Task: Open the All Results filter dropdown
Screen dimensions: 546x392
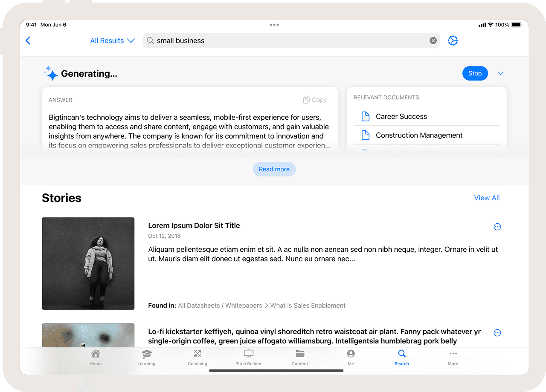Action: click(113, 40)
